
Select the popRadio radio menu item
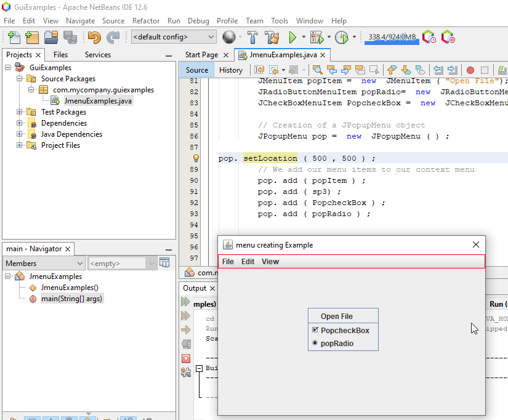click(x=343, y=344)
